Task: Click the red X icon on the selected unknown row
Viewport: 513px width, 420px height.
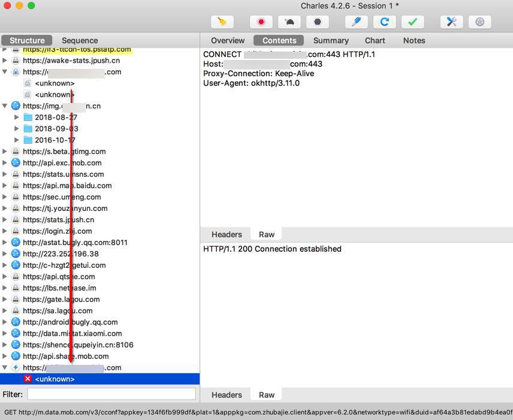Action: pos(28,379)
